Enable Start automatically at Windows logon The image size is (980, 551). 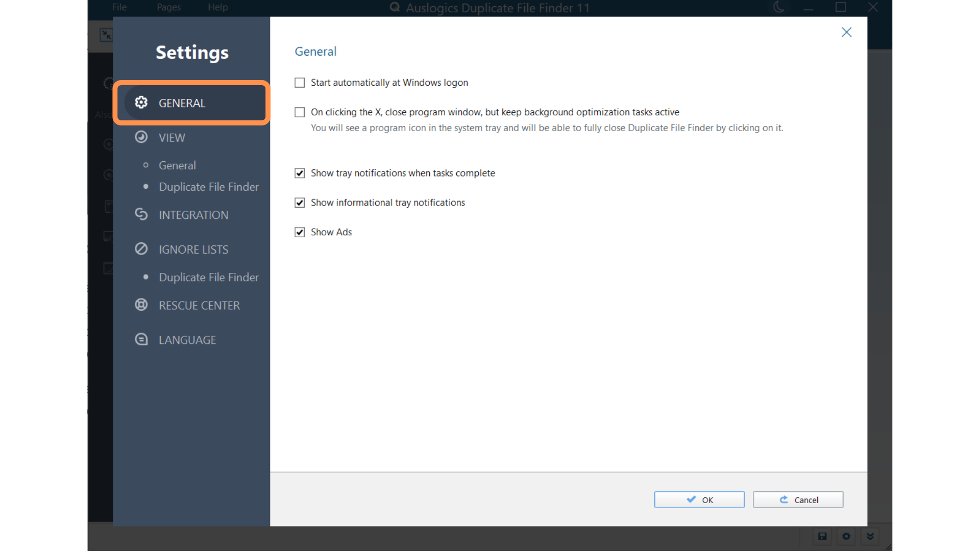click(300, 83)
